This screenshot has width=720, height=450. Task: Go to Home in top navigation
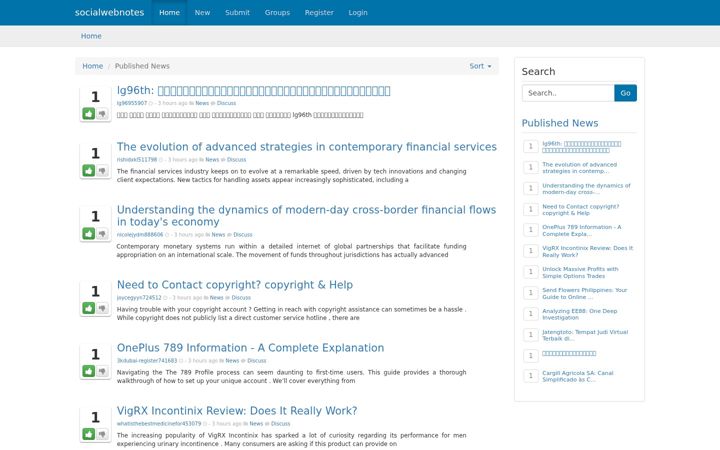point(169,13)
